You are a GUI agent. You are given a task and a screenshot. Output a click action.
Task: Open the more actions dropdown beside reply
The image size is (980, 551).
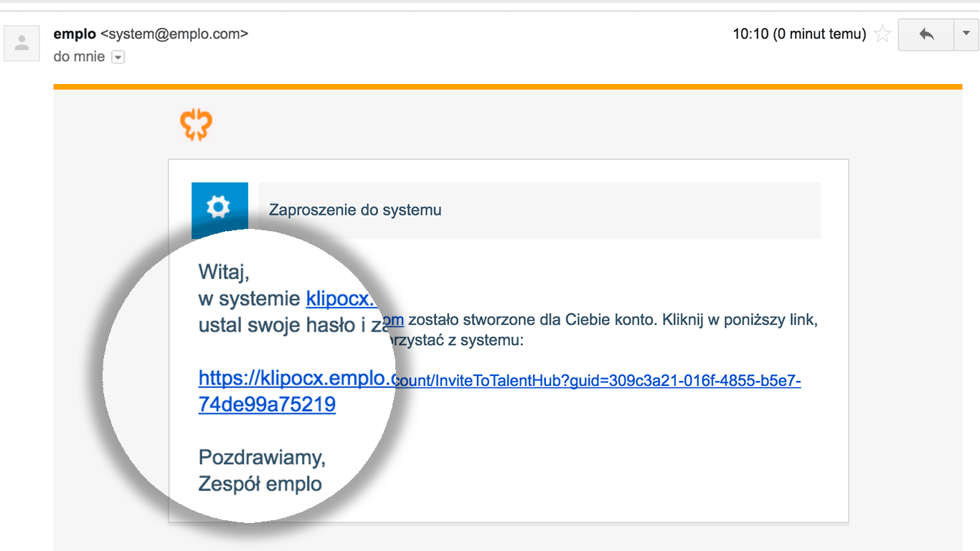[x=966, y=34]
